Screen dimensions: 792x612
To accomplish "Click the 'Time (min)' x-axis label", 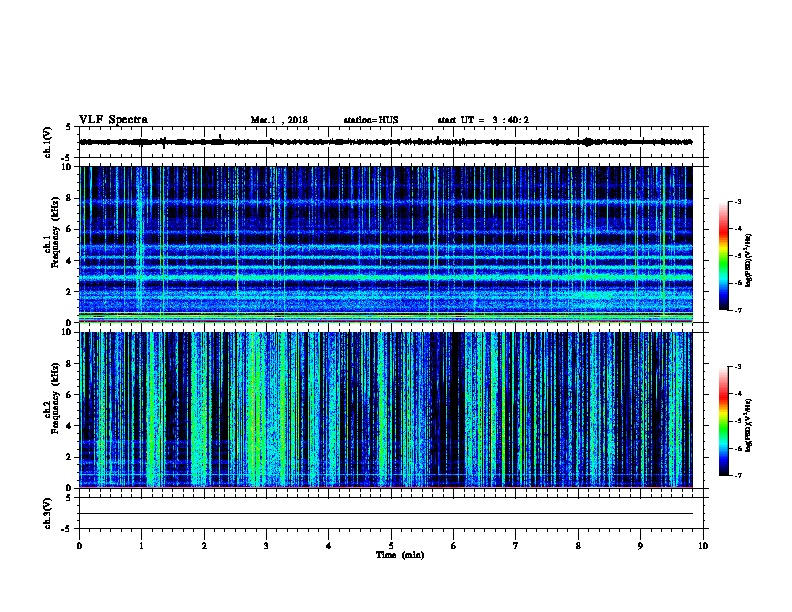I will pyautogui.click(x=400, y=555).
